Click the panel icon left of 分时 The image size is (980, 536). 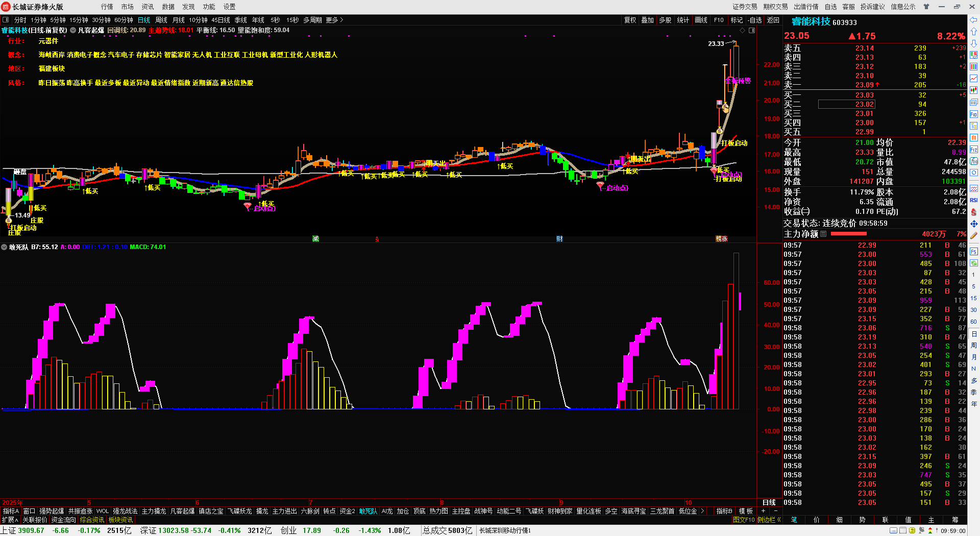coord(6,20)
